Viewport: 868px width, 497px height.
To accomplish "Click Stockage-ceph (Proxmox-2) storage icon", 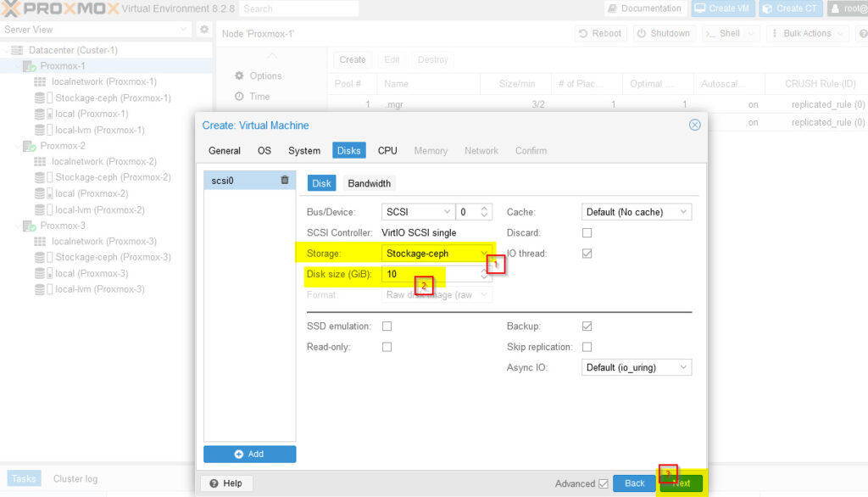I will pyautogui.click(x=44, y=178).
